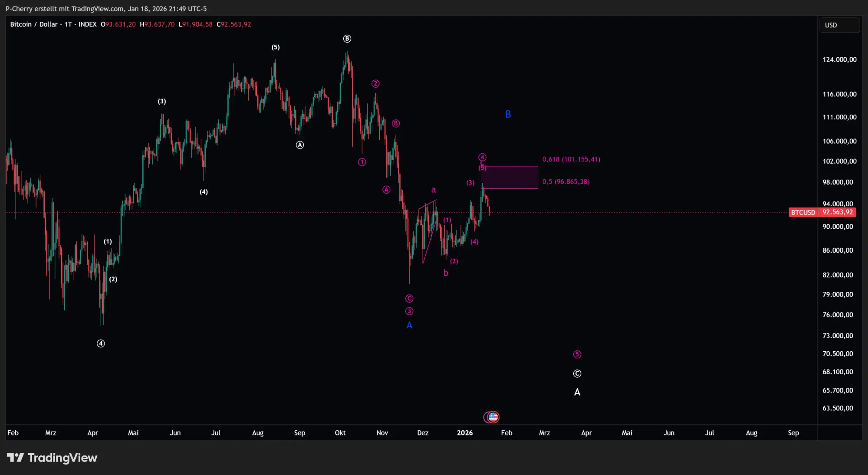Click the blue B projection label near 111.000
Image resolution: width=868 pixels, height=475 pixels.
[x=508, y=114]
